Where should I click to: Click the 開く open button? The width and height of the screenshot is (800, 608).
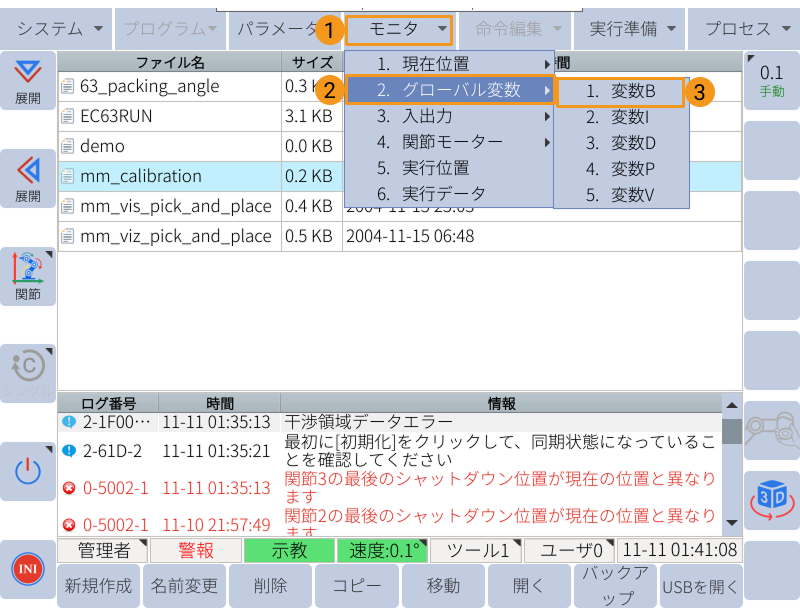pyautogui.click(x=529, y=586)
